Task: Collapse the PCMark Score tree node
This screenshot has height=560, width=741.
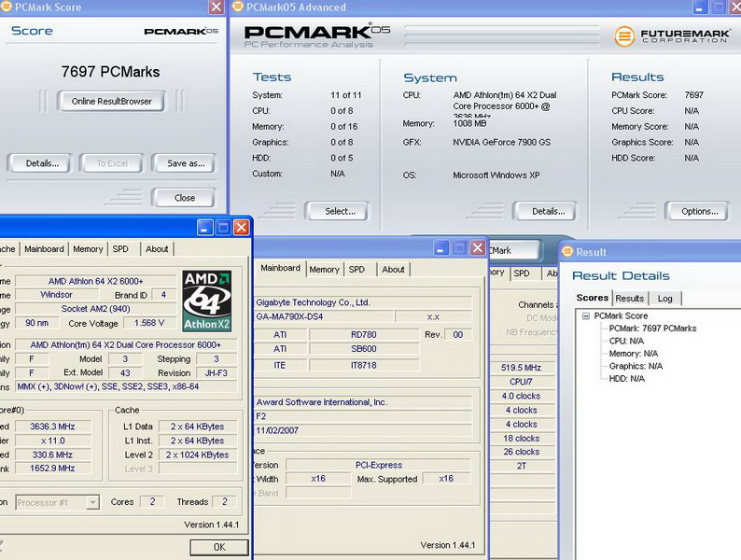Action: tap(586, 315)
